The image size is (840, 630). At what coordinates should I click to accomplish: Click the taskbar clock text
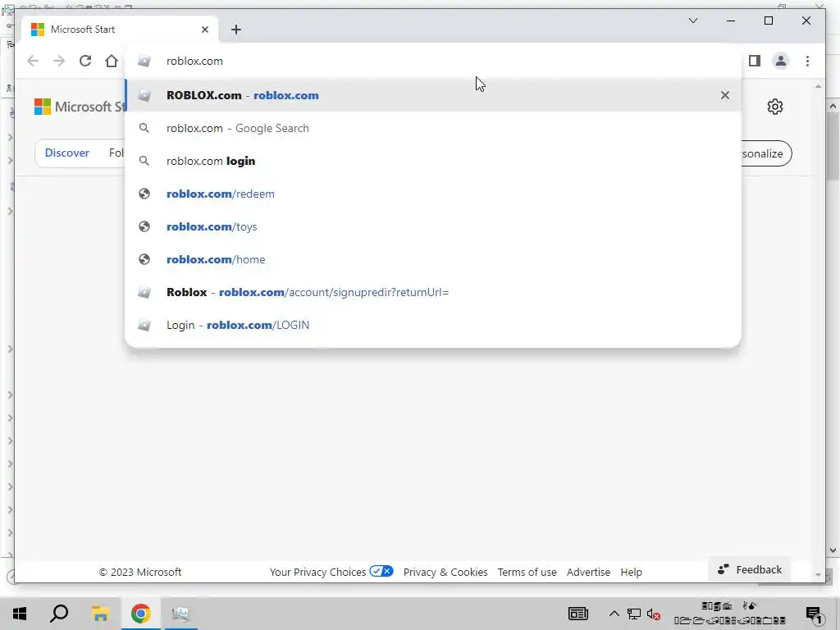(x=729, y=614)
